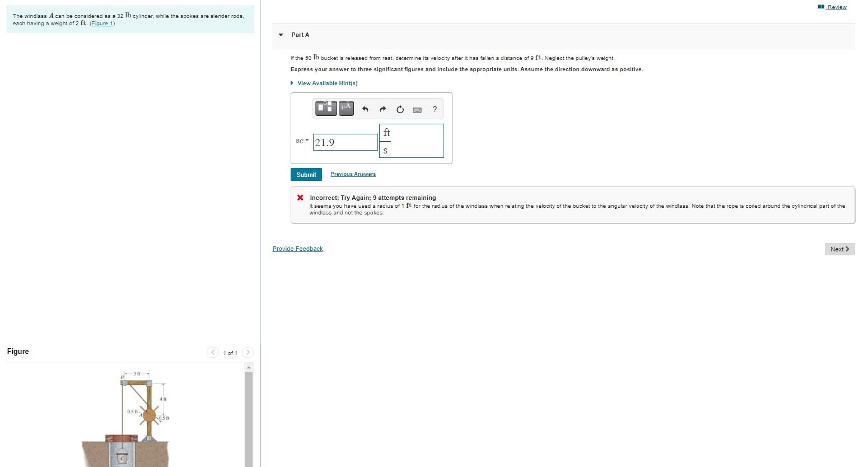Edit the units field ft/s

coord(412,141)
